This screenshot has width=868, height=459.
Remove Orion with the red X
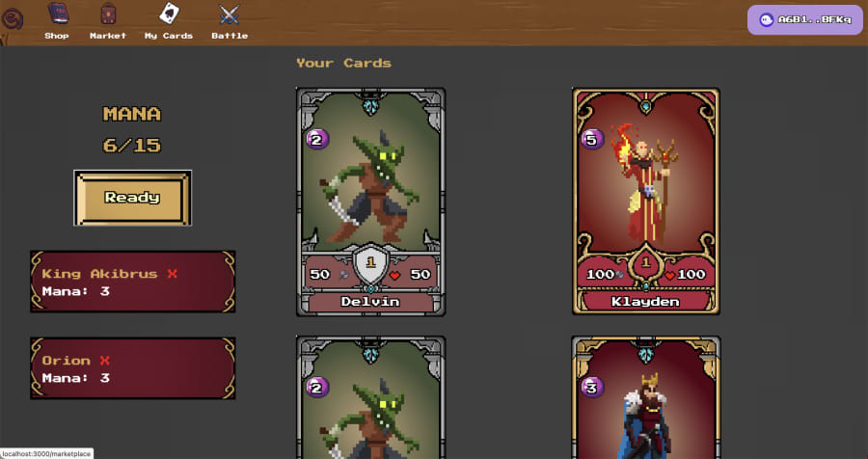104,361
